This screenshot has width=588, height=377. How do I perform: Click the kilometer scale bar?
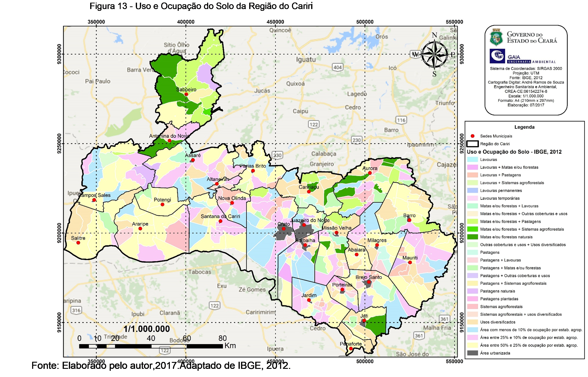click(151, 346)
